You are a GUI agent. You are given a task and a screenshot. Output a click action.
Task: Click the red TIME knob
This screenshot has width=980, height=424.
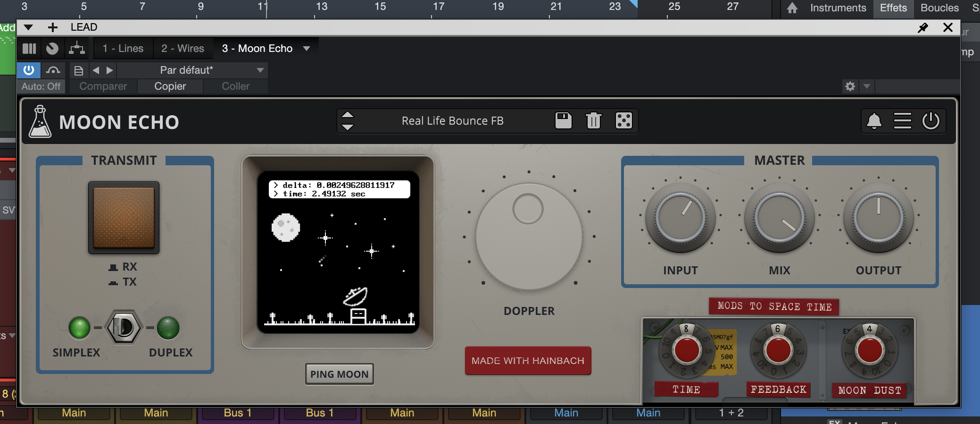coord(687,351)
